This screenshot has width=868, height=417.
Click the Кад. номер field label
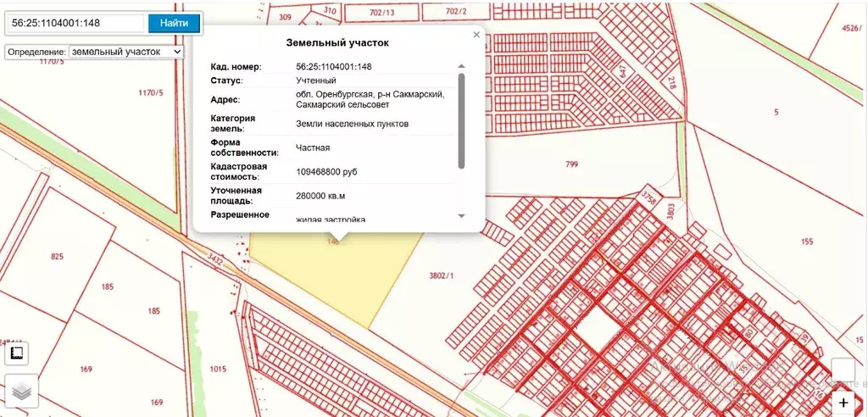pyautogui.click(x=236, y=66)
